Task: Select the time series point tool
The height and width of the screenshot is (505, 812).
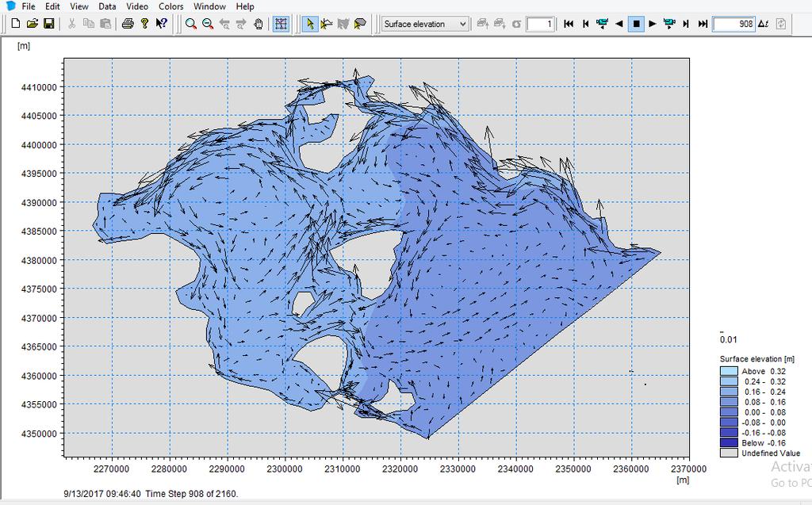Action: (326, 24)
